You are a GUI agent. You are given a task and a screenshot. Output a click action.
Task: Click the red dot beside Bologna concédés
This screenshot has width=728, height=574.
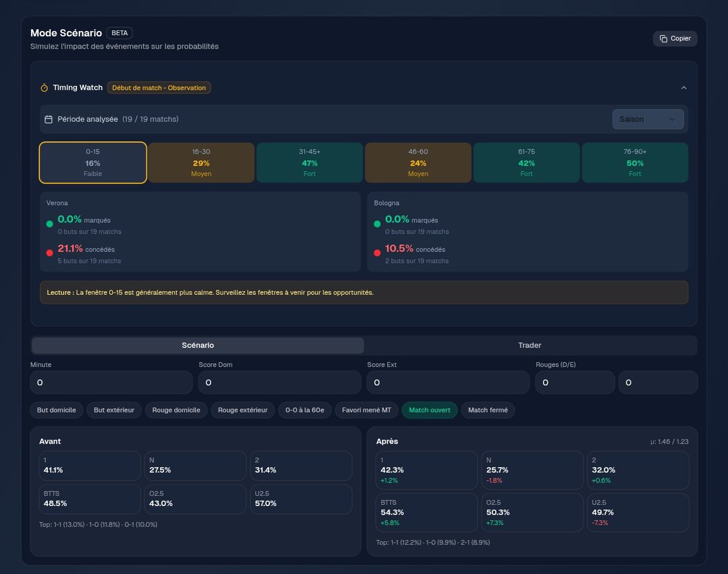pos(377,253)
